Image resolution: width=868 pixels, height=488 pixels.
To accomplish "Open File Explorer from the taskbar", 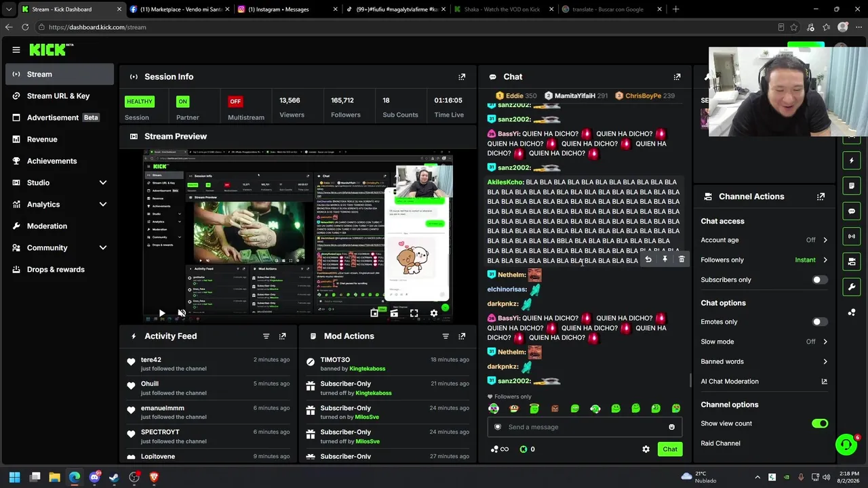I will [x=55, y=477].
